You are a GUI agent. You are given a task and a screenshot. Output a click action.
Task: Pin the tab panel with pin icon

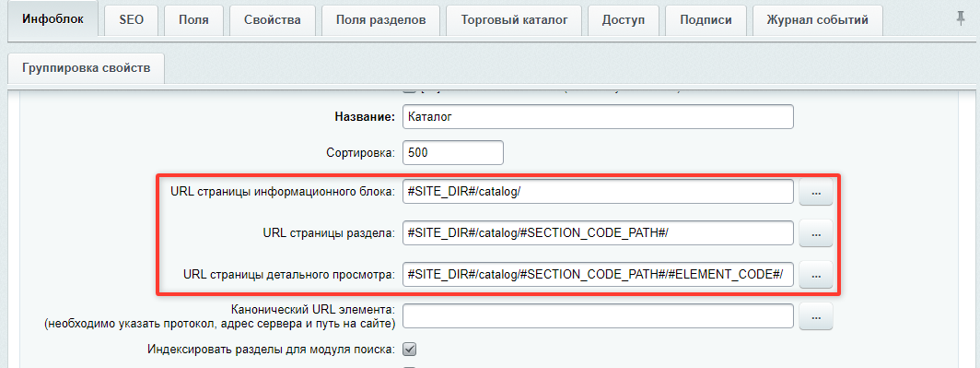tap(961, 19)
